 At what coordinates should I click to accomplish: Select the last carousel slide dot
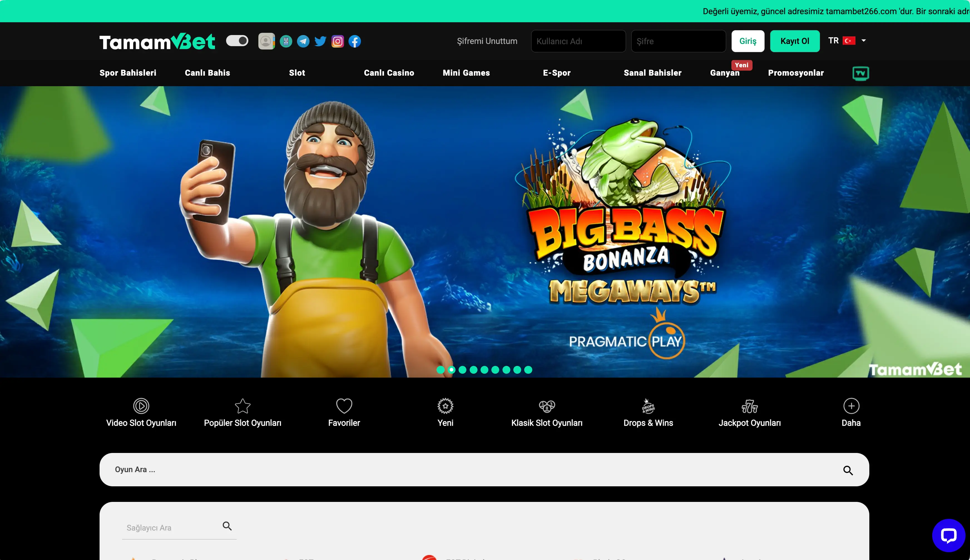[528, 370]
